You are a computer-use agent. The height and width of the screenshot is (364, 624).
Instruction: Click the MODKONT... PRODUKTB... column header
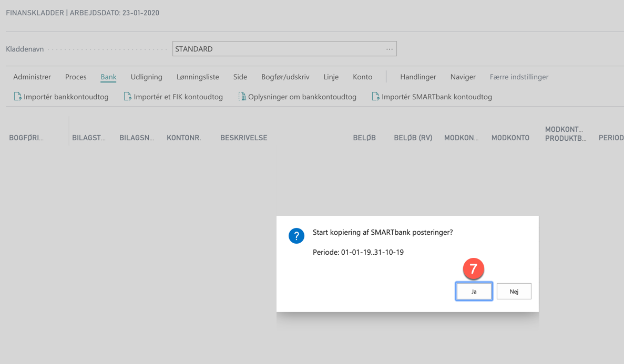pyautogui.click(x=566, y=133)
